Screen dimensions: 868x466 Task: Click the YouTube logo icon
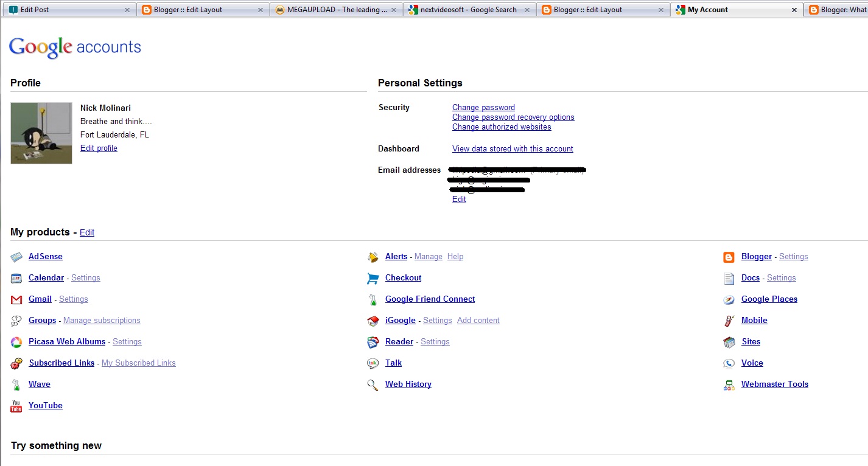pos(16,406)
